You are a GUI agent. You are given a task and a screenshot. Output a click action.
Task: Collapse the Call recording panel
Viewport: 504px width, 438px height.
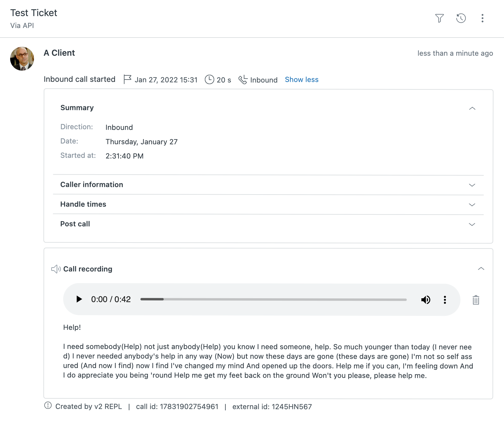[x=481, y=268]
